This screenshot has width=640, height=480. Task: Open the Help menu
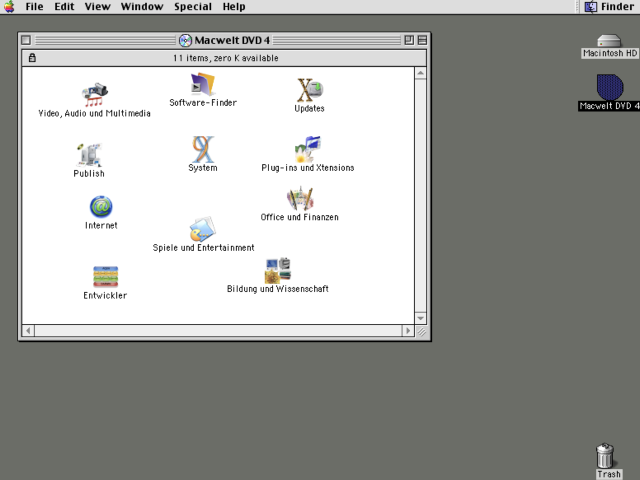[234, 7]
